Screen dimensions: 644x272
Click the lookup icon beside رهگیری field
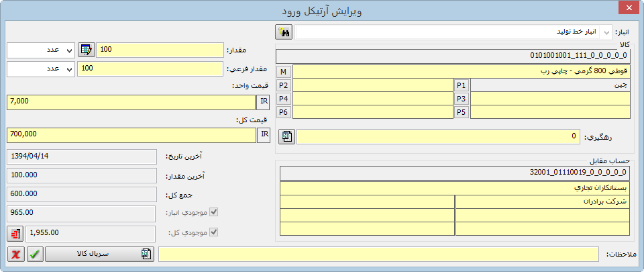(287, 137)
